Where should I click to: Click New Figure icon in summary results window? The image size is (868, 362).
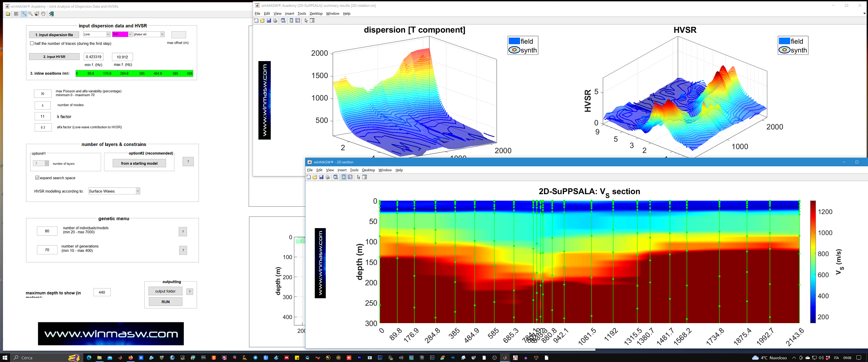coord(256,20)
